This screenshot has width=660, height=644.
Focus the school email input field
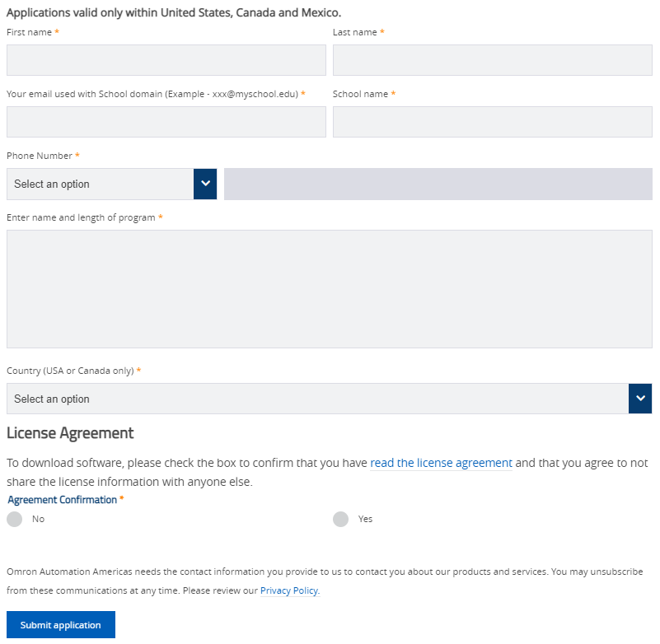pyautogui.click(x=166, y=122)
